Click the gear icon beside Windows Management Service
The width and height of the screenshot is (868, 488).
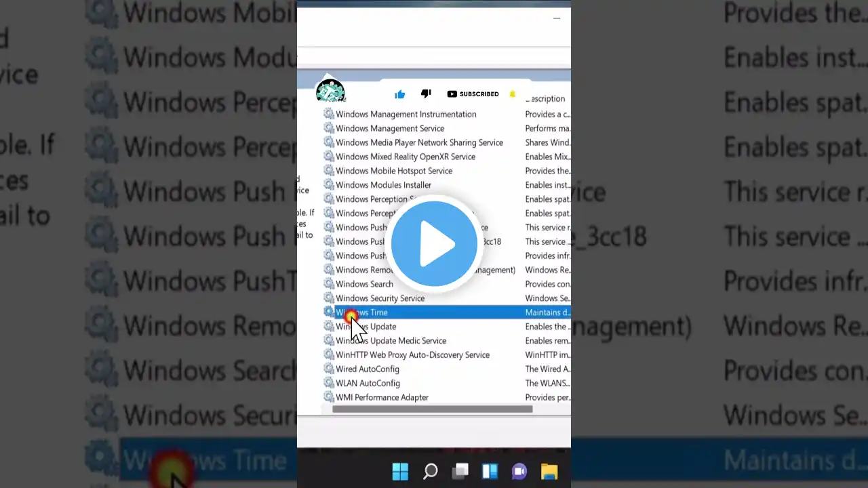tap(329, 128)
